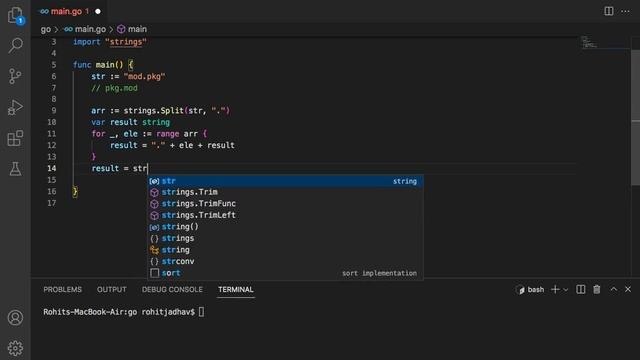This screenshot has height=360, width=640.
Task: Choose the strconv suggestion
Action: click(285, 261)
